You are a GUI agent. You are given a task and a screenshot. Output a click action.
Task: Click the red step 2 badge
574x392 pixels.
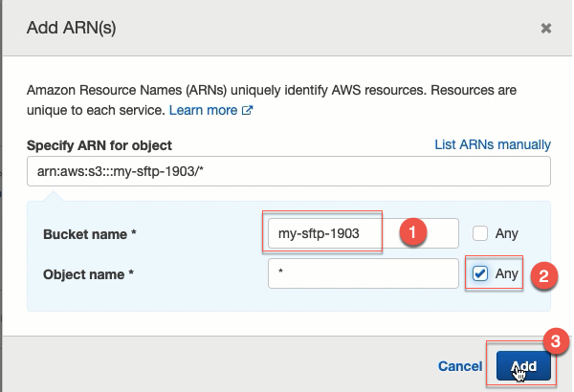(x=544, y=276)
